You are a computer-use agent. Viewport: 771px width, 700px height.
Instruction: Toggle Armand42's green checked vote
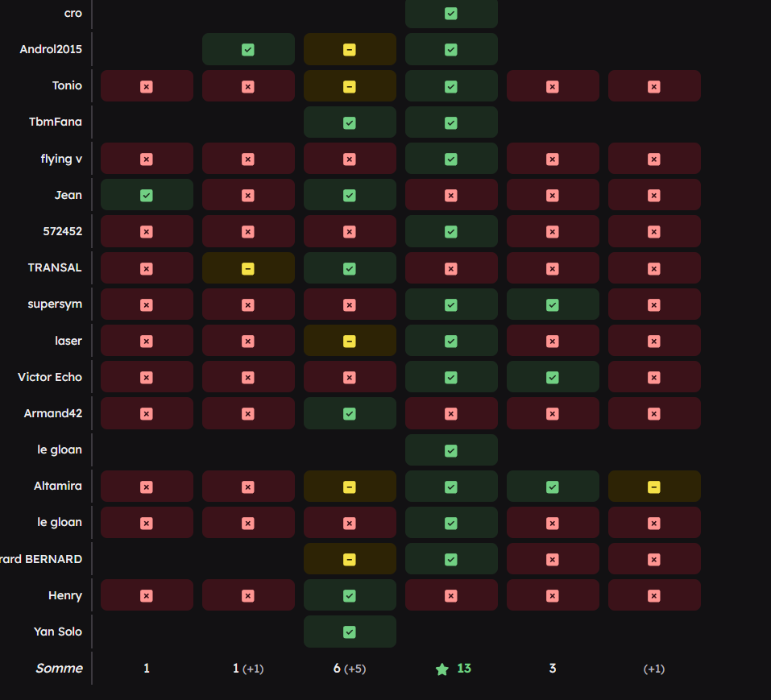350,414
